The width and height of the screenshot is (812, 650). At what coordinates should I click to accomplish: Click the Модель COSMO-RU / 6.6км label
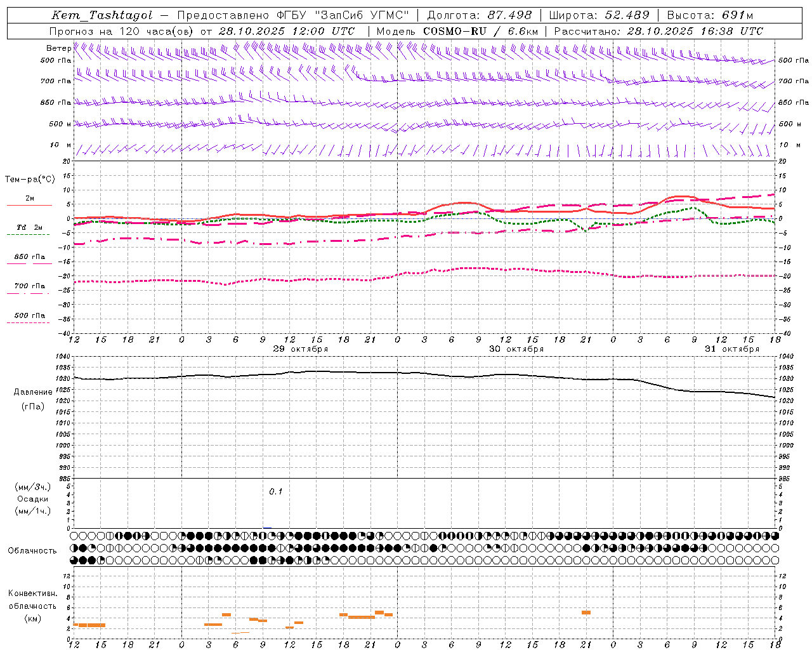click(457, 31)
